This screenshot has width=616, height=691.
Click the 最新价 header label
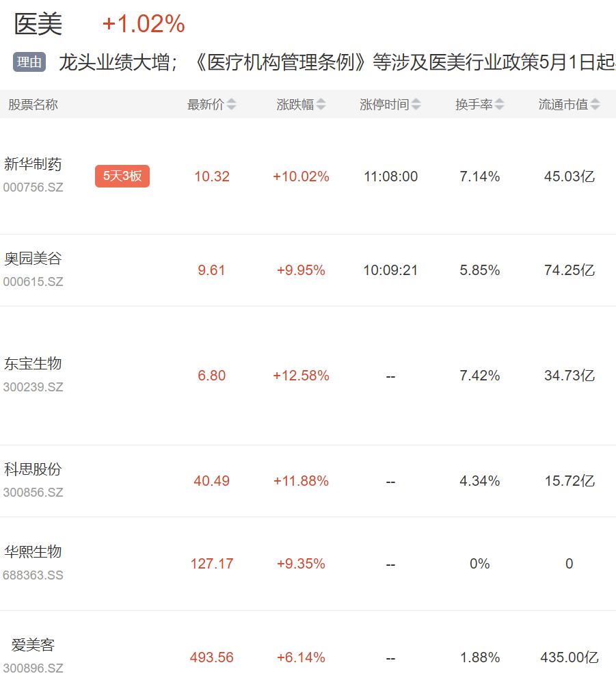tap(206, 105)
